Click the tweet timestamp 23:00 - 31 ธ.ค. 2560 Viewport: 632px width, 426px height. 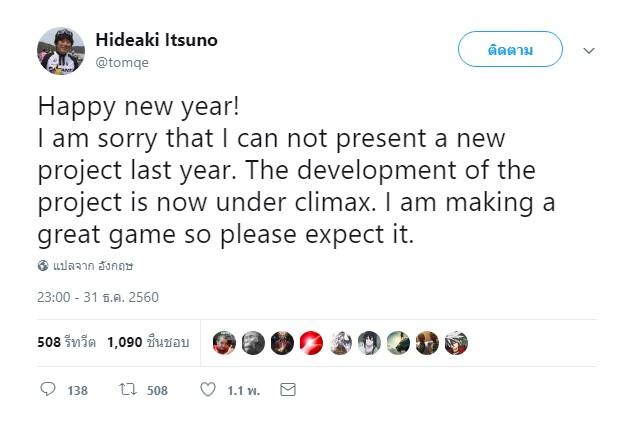click(98, 297)
